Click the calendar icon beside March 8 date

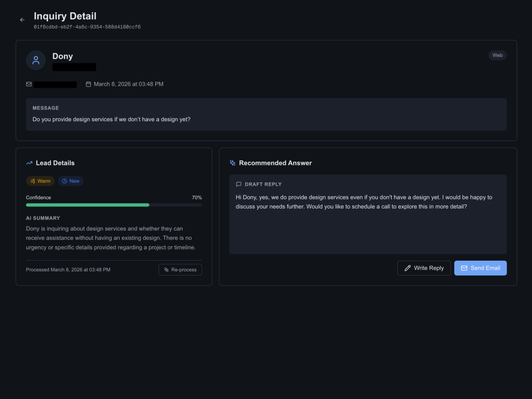click(x=88, y=84)
